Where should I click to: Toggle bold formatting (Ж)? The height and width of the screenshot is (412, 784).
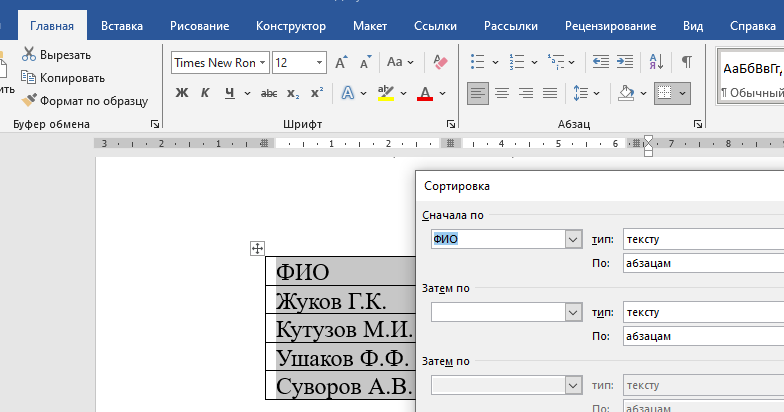[x=182, y=93]
